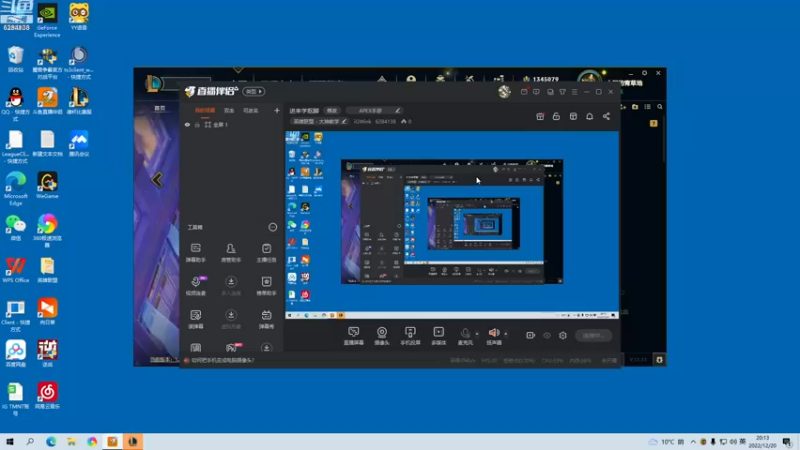Open the streaming app hamburger menu
This screenshot has width=800, height=450.
[574, 92]
